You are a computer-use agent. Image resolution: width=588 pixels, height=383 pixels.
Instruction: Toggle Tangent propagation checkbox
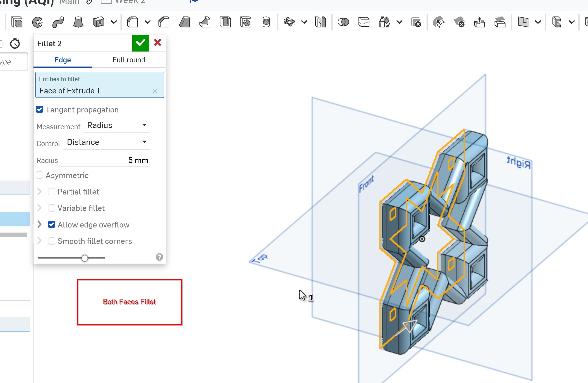pyautogui.click(x=40, y=110)
